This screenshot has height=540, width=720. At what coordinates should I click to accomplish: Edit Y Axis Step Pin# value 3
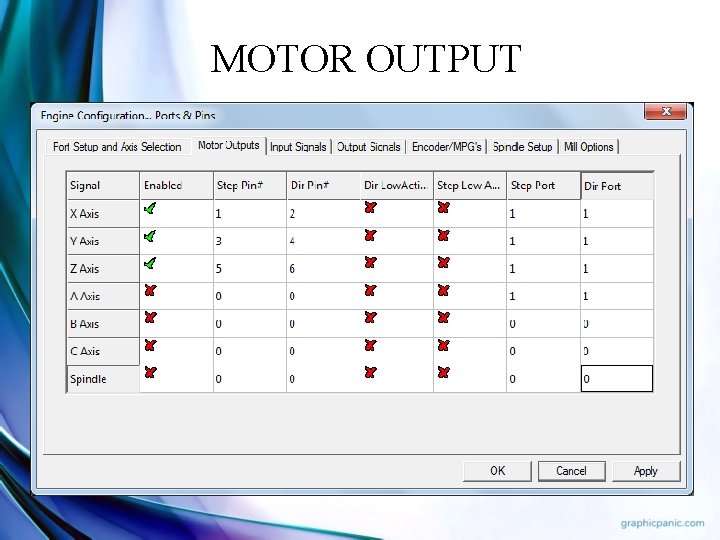point(250,241)
